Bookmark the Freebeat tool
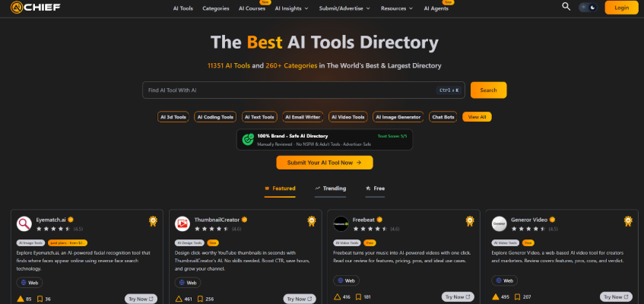644x304 pixels. click(359, 299)
